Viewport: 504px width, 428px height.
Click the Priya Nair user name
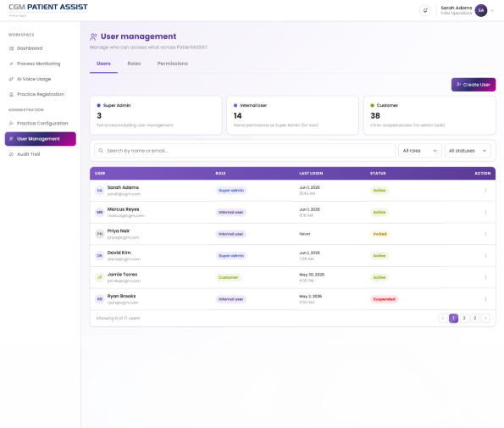(x=119, y=231)
